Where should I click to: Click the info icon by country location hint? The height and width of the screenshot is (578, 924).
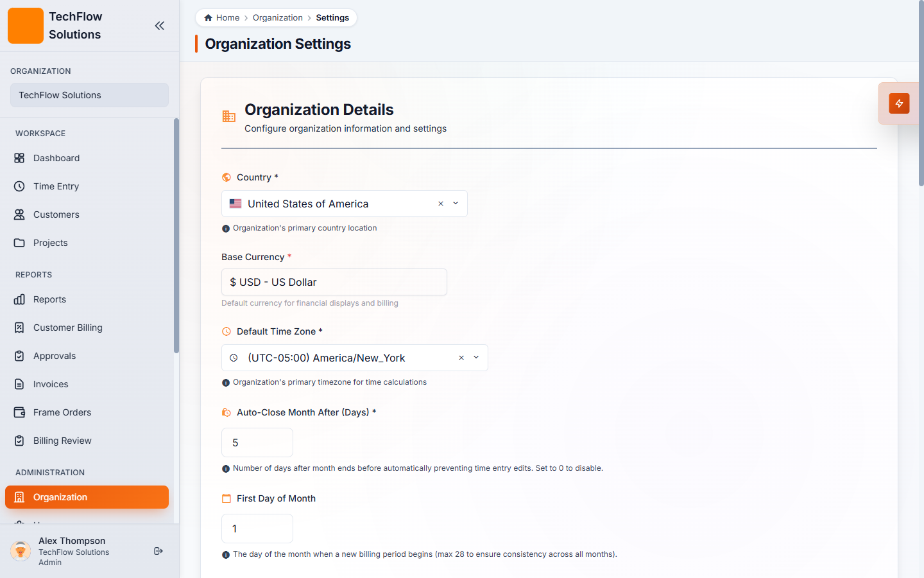pyautogui.click(x=226, y=229)
